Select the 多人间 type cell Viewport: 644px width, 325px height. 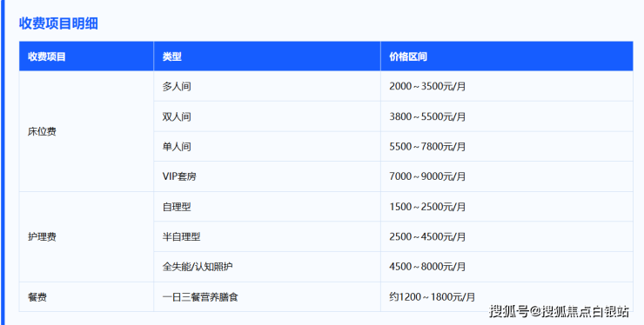click(x=267, y=86)
